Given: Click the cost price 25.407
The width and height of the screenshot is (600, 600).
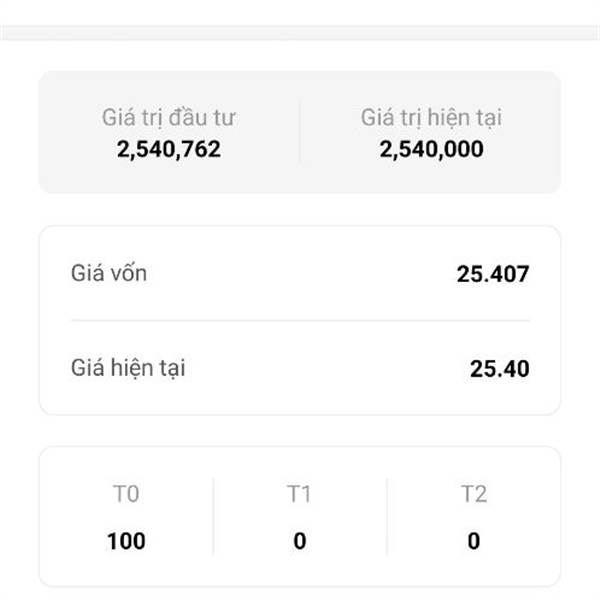Looking at the screenshot, I should (x=493, y=273).
